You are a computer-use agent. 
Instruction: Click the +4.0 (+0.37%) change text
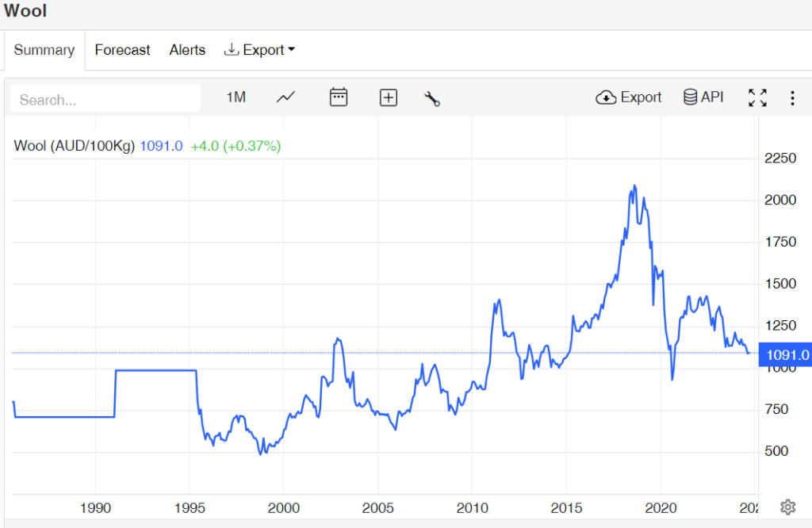point(236,146)
